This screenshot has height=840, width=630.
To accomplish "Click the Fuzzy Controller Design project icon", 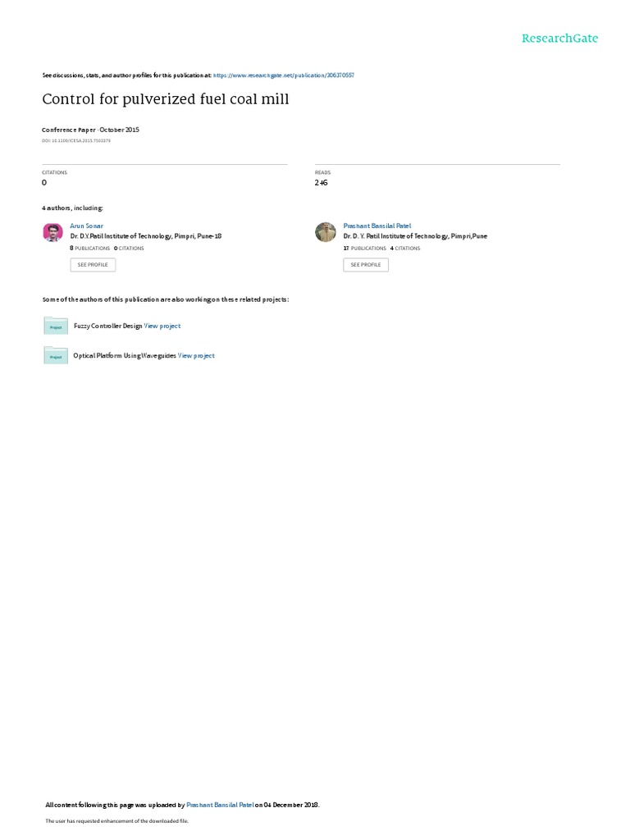I will click(x=56, y=326).
